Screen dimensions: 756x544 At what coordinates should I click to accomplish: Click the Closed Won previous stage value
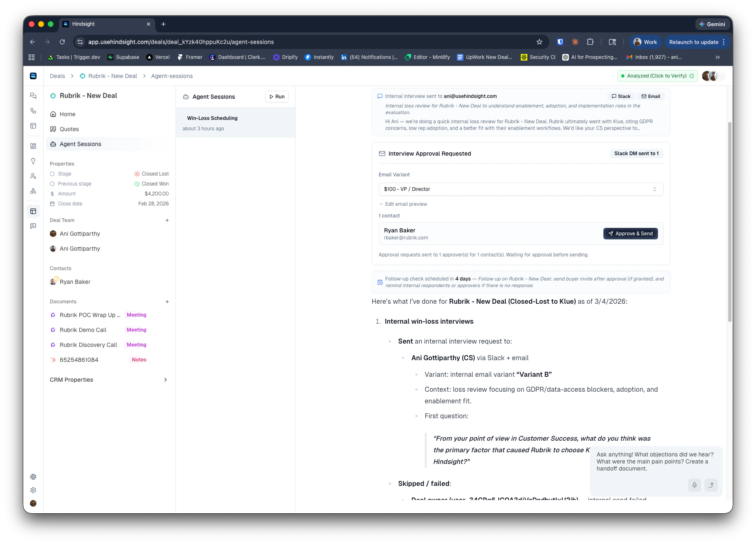point(151,184)
